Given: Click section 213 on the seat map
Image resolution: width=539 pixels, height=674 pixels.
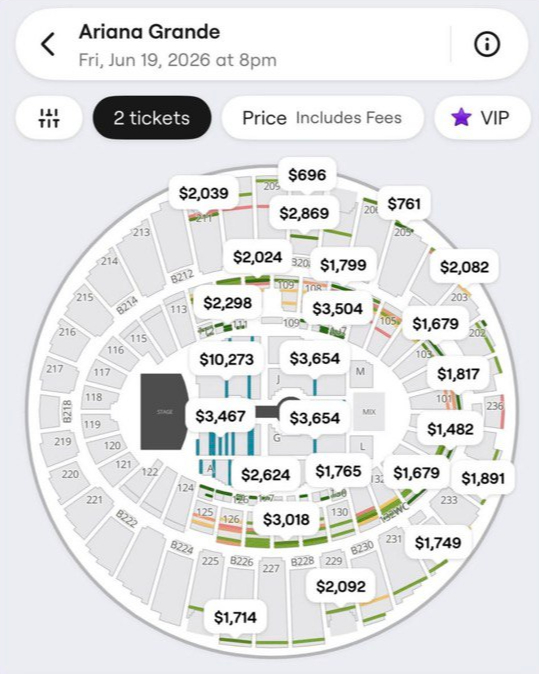Looking at the screenshot, I should pos(141,233).
